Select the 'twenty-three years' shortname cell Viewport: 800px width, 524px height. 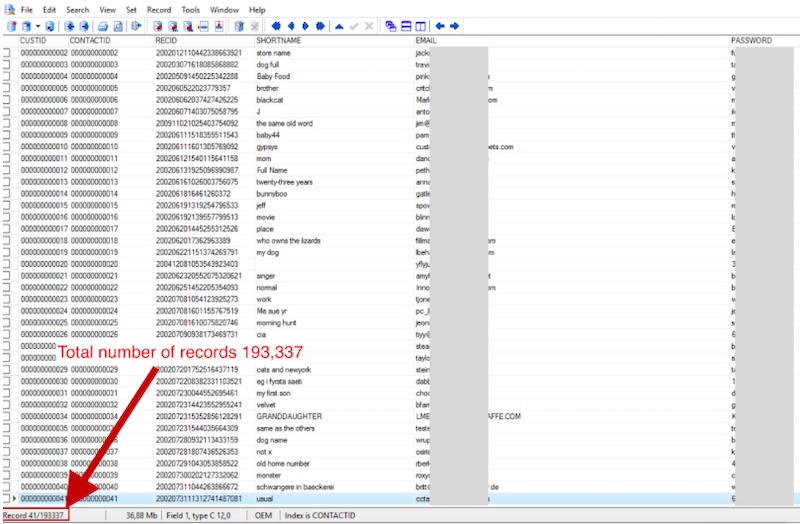[x=334, y=182]
